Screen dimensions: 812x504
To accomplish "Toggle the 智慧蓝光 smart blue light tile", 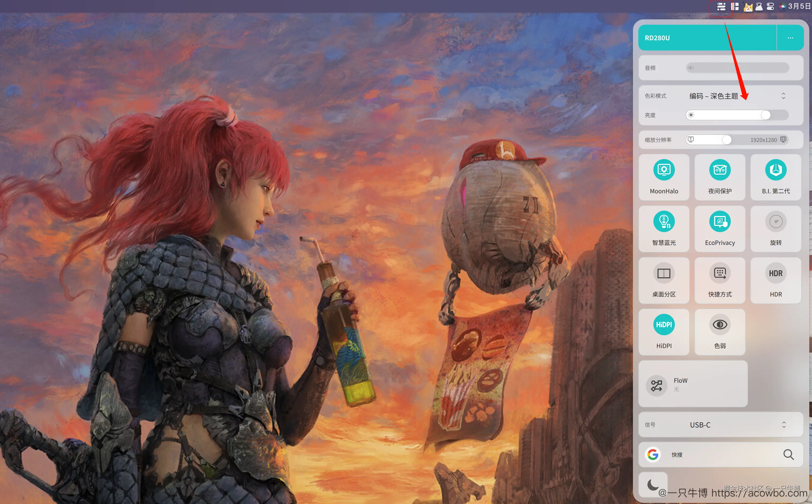I will pyautogui.click(x=664, y=222).
